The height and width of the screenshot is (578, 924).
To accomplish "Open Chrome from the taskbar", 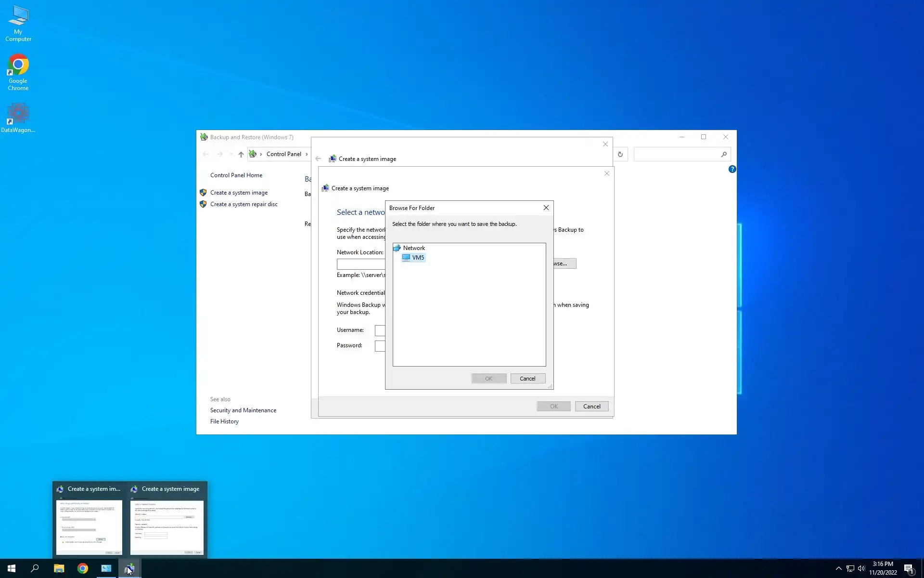I will pos(83,568).
